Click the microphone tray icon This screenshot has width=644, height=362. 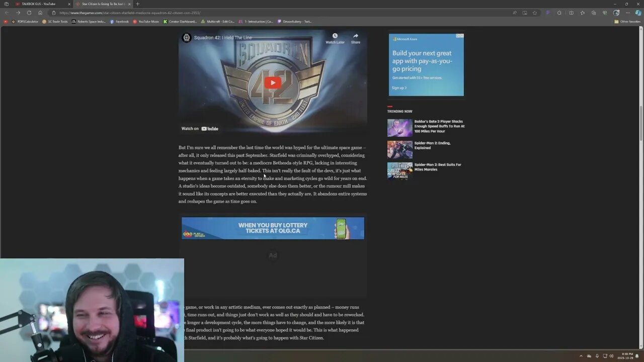point(597,356)
